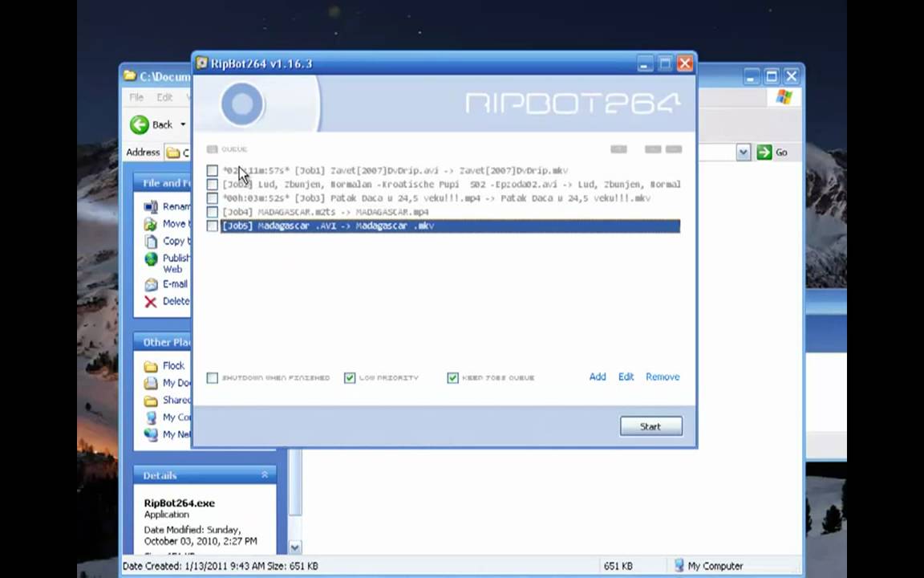Select the Job1 Zavet[2007]DvDrip.avi queue entry

(450, 170)
